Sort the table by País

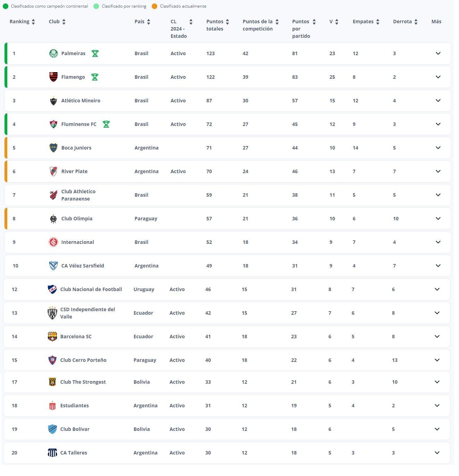149,22
